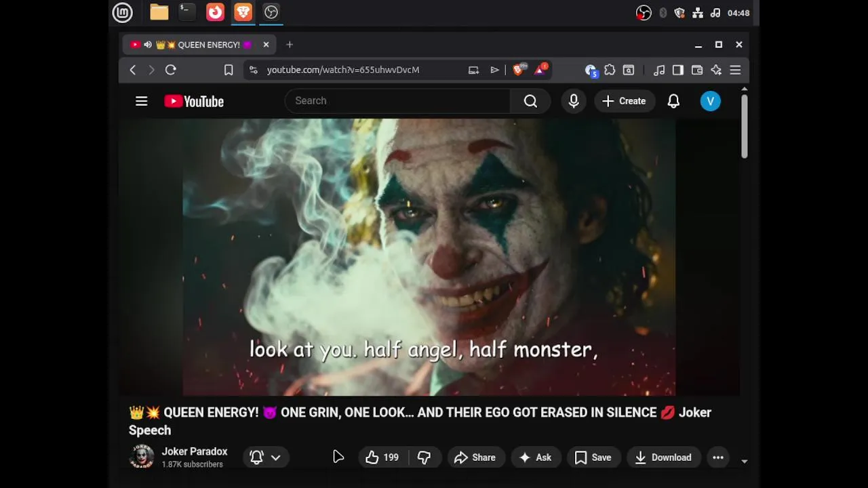Go back in the browser

(133, 70)
